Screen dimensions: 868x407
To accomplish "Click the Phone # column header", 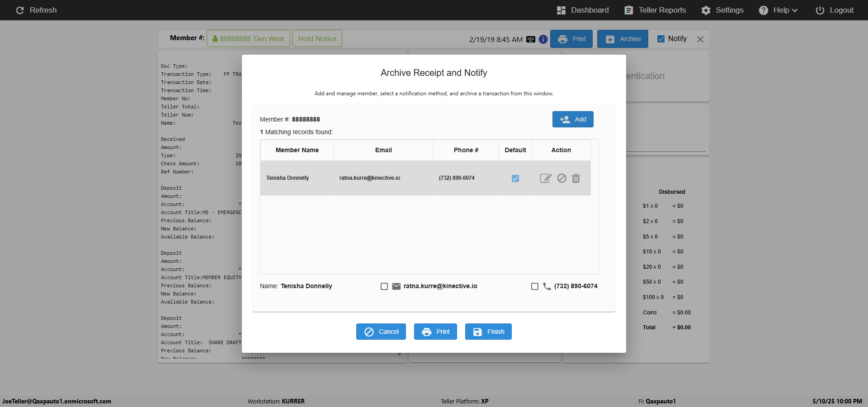I will [466, 150].
